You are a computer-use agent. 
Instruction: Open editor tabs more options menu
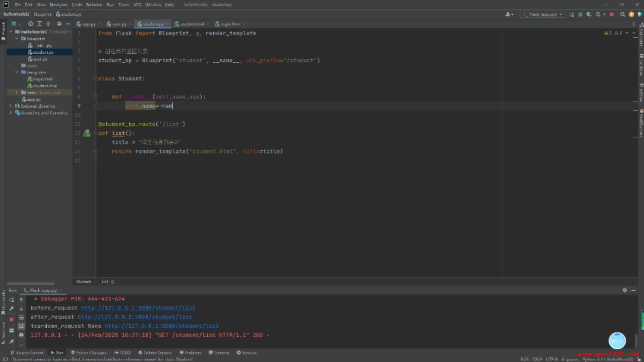tap(634, 24)
